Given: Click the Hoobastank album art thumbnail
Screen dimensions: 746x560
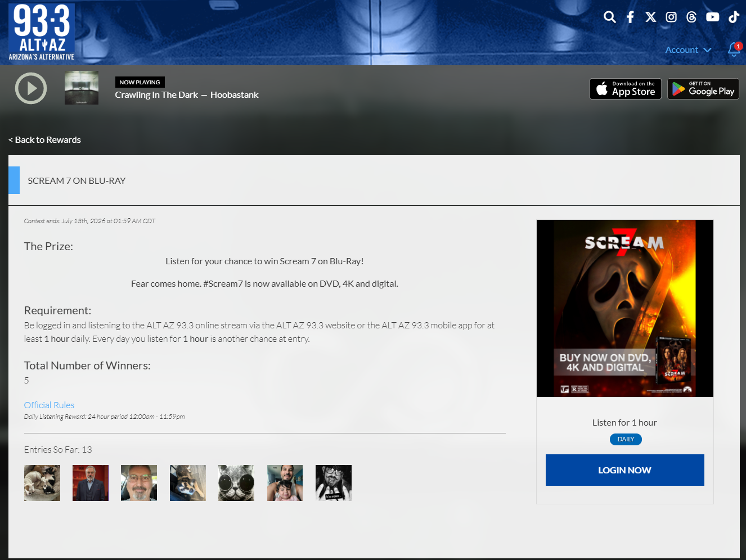Looking at the screenshot, I should [82, 88].
